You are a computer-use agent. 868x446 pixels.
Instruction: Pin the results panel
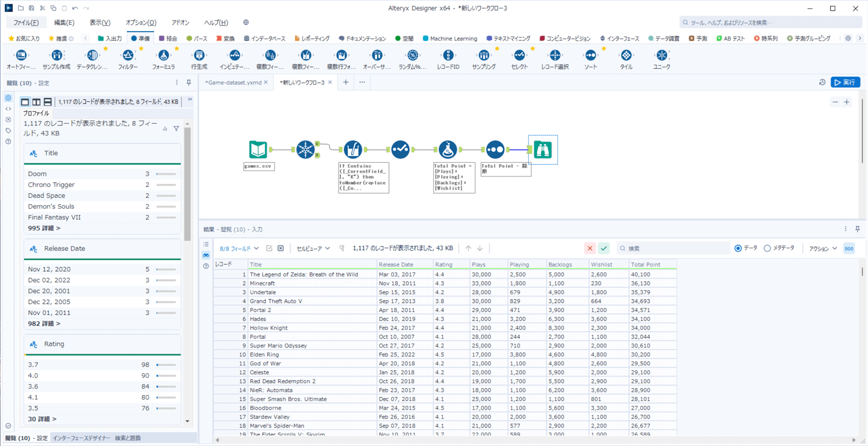click(x=858, y=229)
